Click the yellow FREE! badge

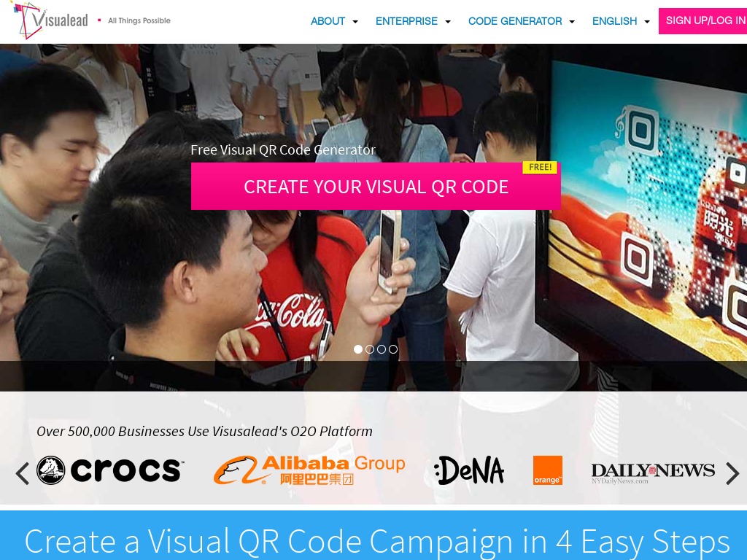click(x=540, y=167)
